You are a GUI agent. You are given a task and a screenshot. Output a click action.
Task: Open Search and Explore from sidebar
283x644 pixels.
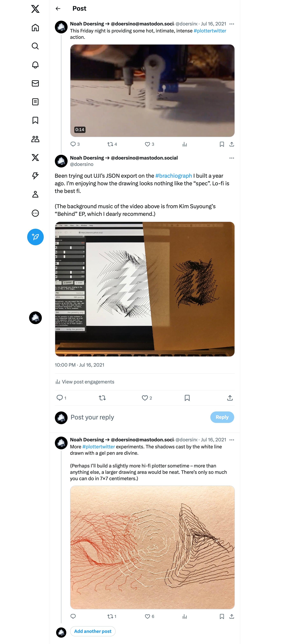(35, 46)
